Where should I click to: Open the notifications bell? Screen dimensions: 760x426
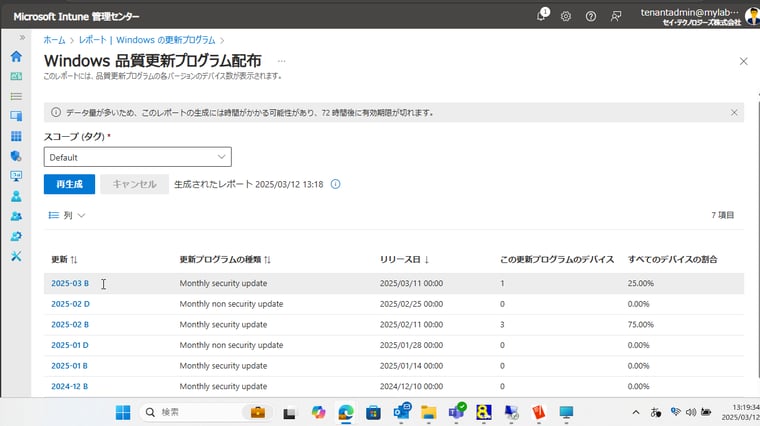542,15
